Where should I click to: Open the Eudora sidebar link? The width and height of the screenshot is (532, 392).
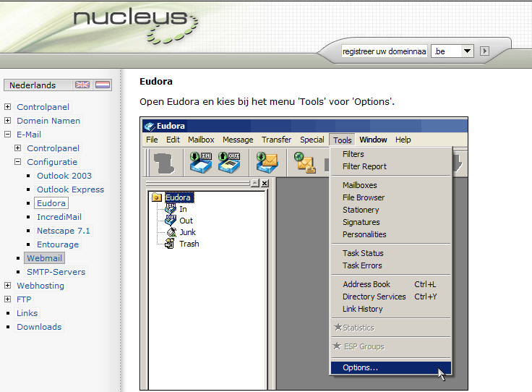[51, 203]
